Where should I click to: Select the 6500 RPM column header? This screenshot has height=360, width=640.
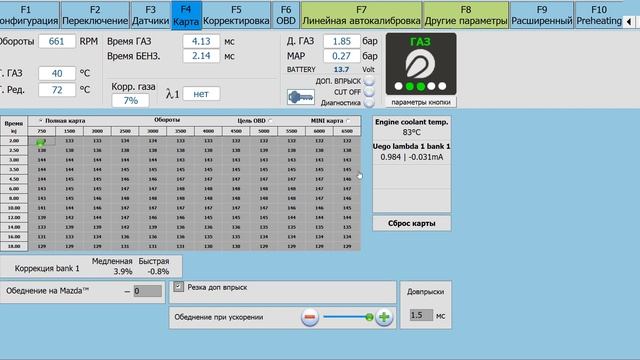point(347,131)
